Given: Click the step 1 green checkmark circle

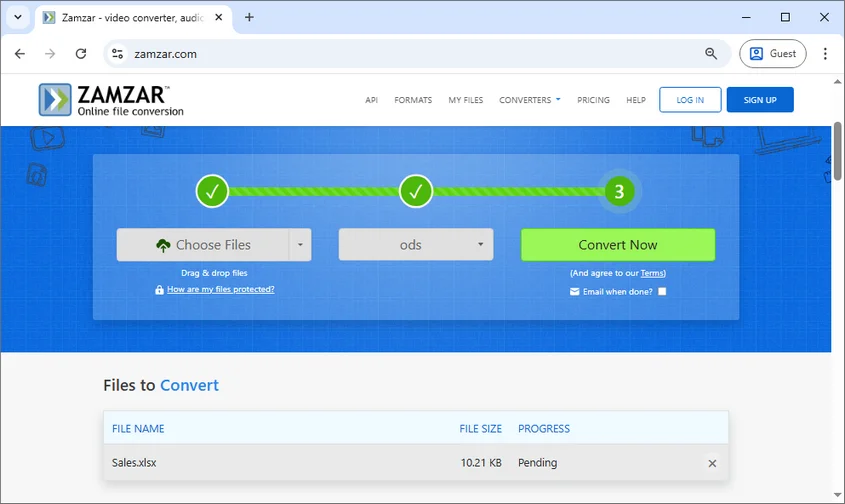Looking at the screenshot, I should 212,191.
